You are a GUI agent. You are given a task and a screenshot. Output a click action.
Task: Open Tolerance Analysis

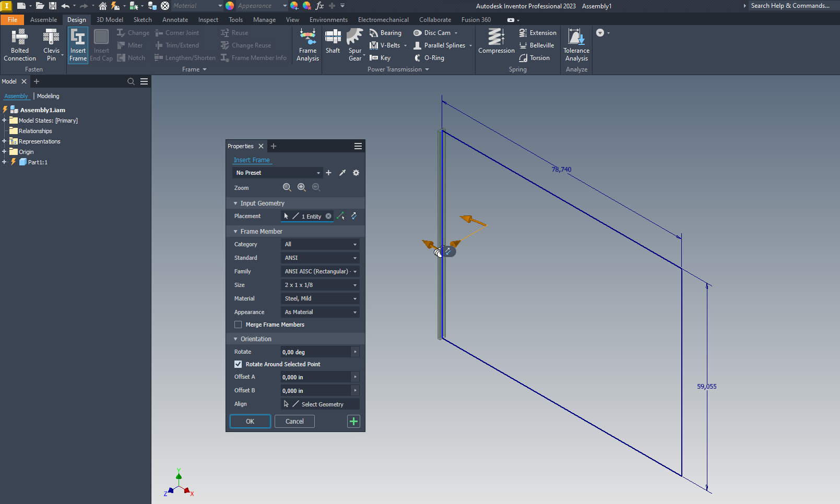click(x=576, y=44)
